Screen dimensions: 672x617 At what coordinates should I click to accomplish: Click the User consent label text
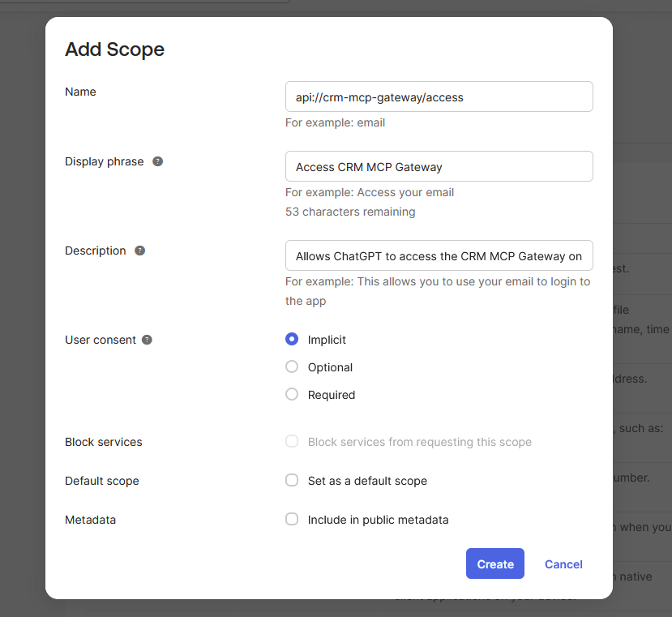click(101, 340)
